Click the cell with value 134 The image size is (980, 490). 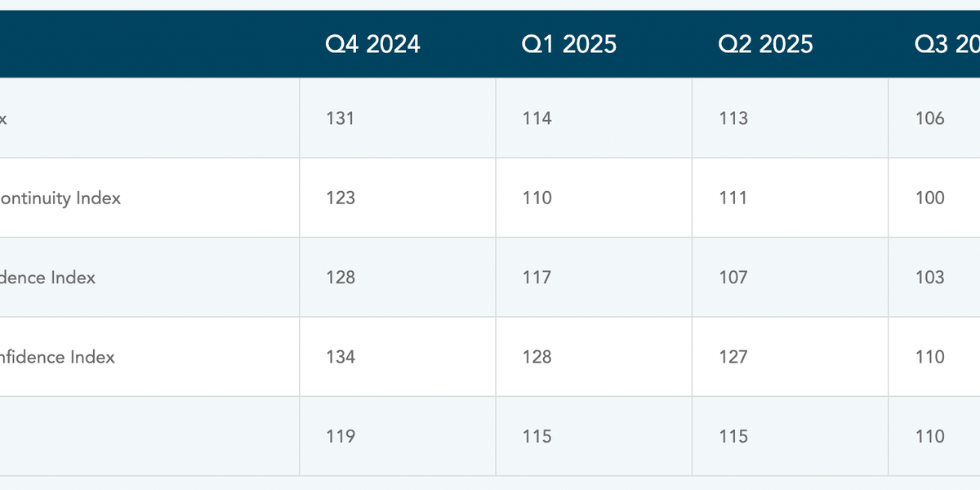[341, 357]
